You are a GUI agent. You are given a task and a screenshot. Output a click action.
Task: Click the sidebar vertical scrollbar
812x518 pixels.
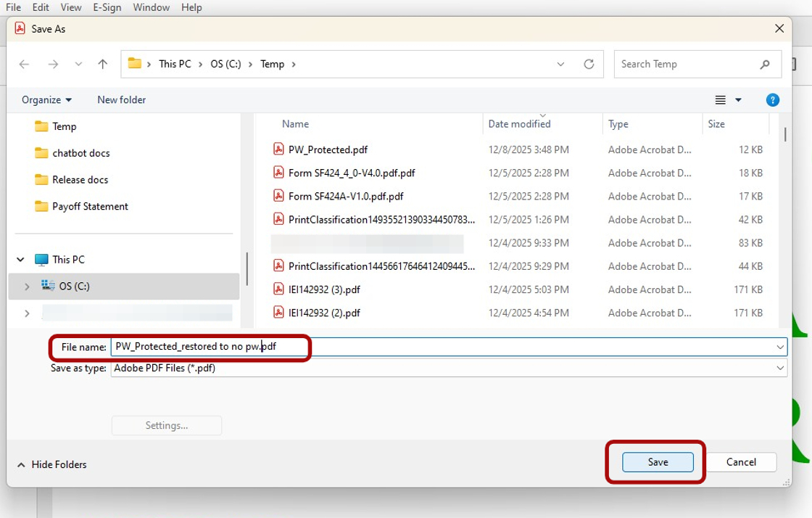point(247,268)
